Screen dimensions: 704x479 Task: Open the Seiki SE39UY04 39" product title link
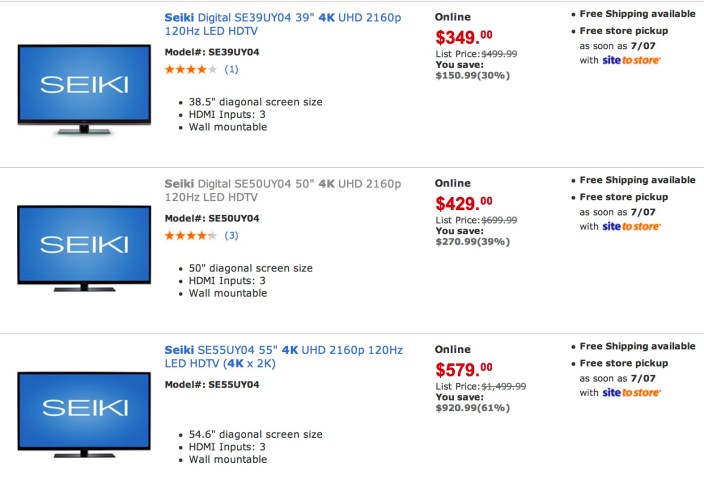tap(282, 23)
